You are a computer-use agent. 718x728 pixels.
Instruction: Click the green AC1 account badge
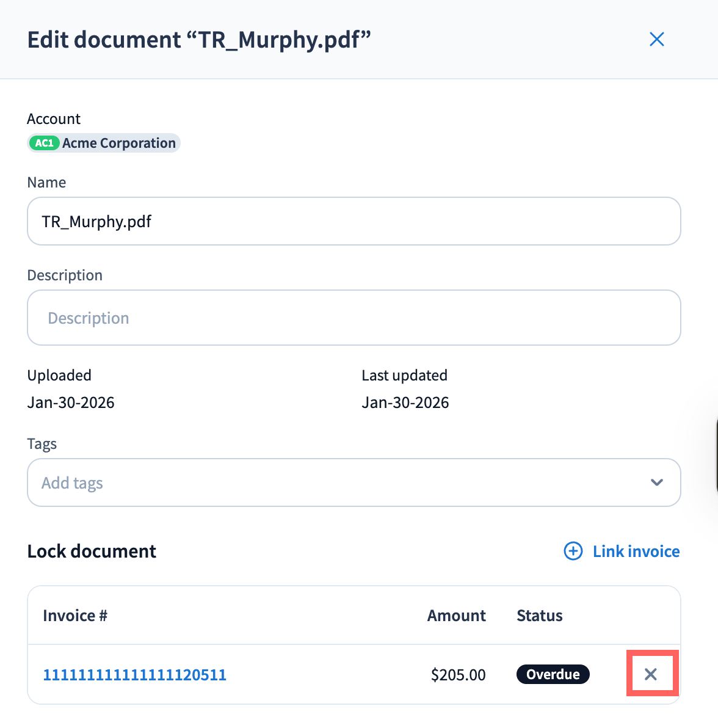[44, 143]
